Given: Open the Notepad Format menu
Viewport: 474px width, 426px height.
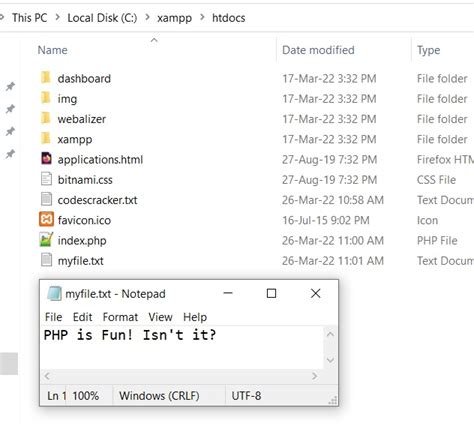Looking at the screenshot, I should 120,317.
